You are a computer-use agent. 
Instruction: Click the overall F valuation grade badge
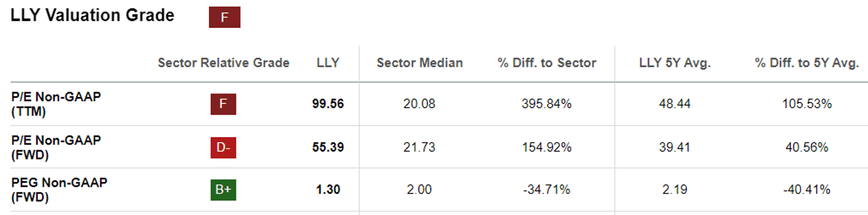pyautogui.click(x=224, y=17)
